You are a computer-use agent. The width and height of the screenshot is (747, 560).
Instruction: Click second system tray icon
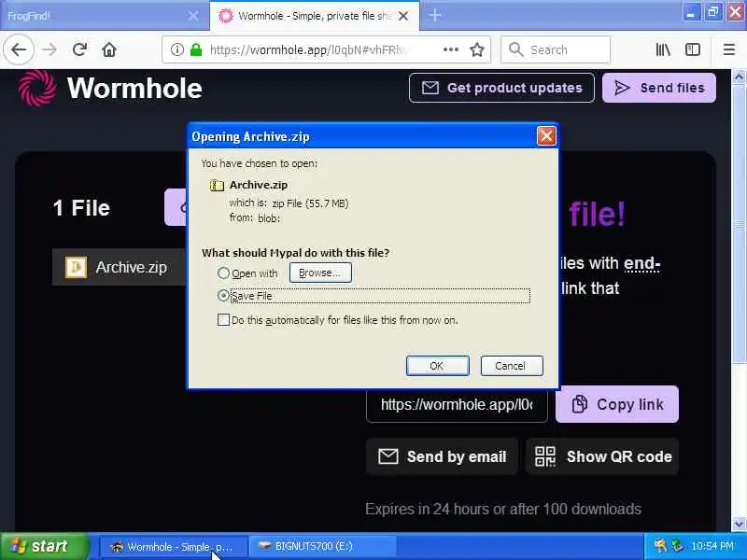(677, 546)
